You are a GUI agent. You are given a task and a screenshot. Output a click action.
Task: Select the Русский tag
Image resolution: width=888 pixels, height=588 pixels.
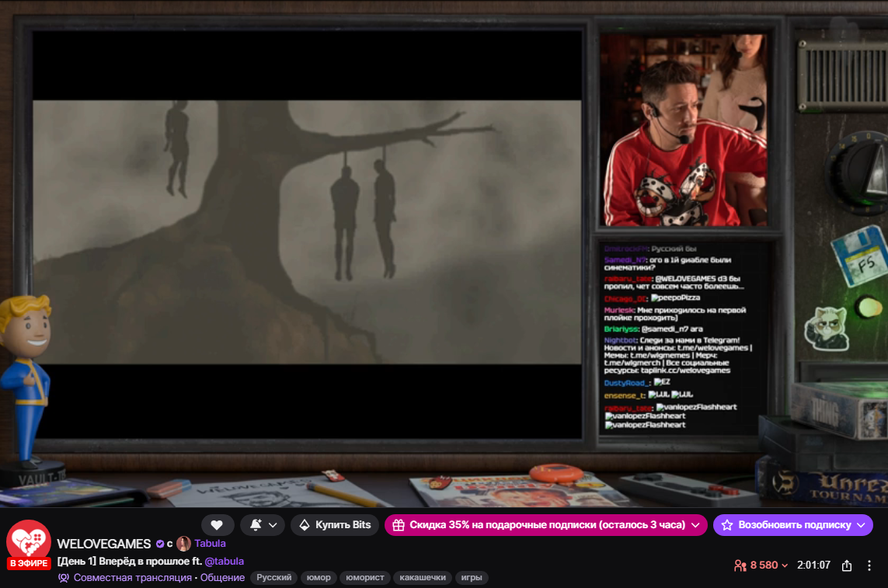coord(274,578)
